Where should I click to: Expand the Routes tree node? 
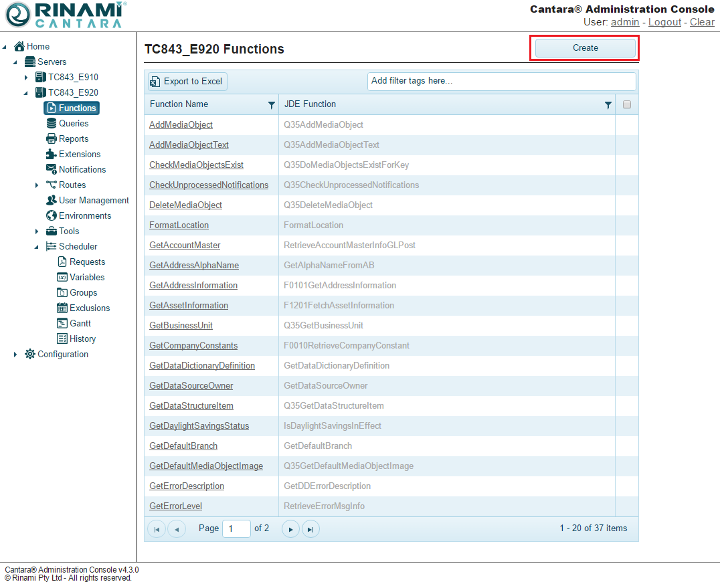[x=37, y=185]
